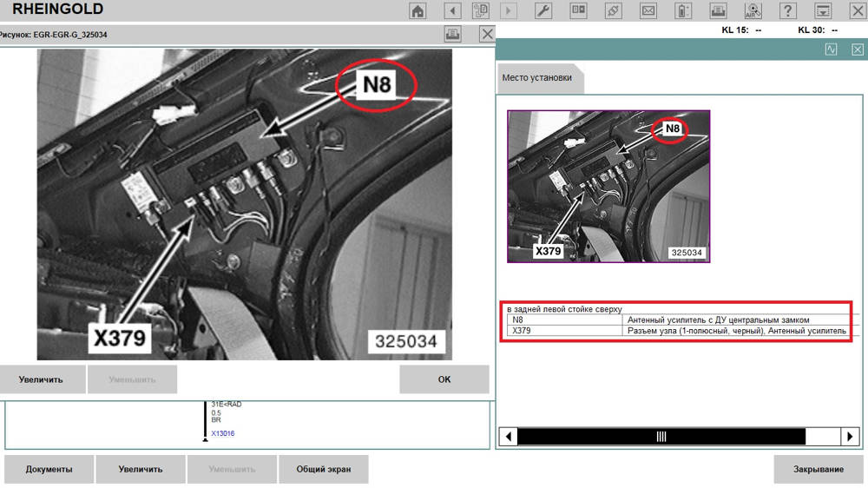Print the picture using the dialog printer icon

452,34
